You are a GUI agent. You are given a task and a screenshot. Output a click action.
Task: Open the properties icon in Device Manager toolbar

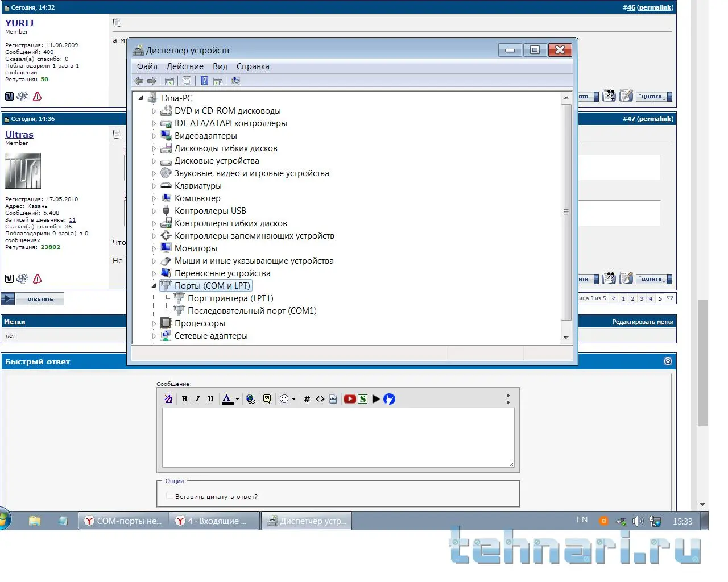187,81
